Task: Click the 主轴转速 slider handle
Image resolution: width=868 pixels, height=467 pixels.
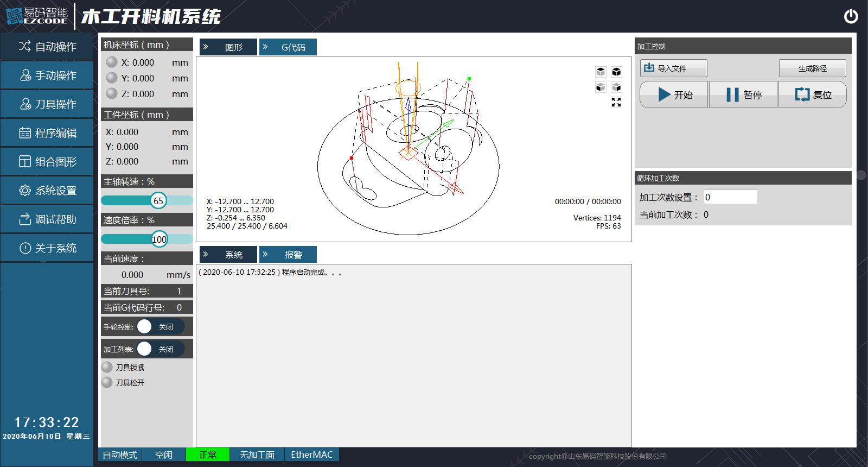Action: pyautogui.click(x=158, y=201)
